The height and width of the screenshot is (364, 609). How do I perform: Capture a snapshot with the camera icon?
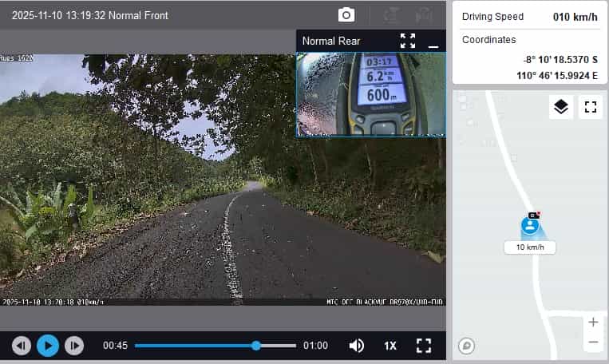346,15
